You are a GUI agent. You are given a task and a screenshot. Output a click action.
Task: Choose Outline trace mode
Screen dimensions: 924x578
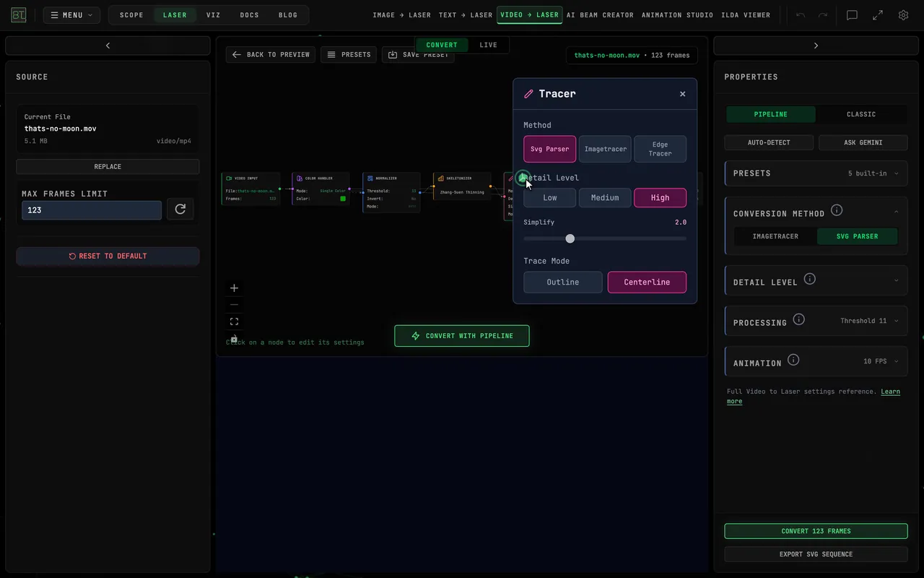(x=563, y=282)
